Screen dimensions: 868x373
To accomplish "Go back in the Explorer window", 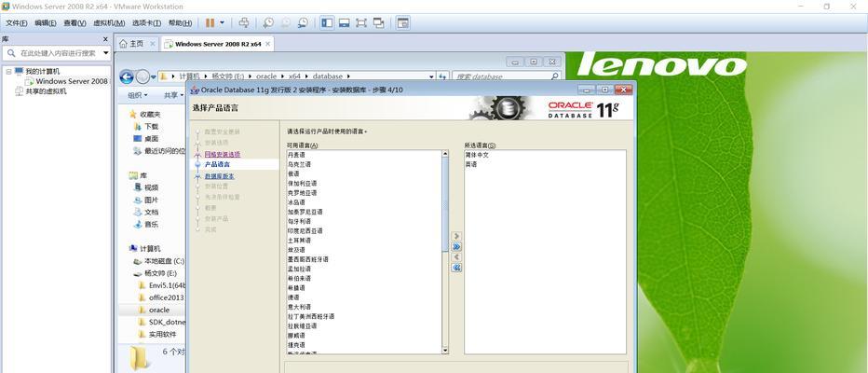I will pyautogui.click(x=127, y=76).
